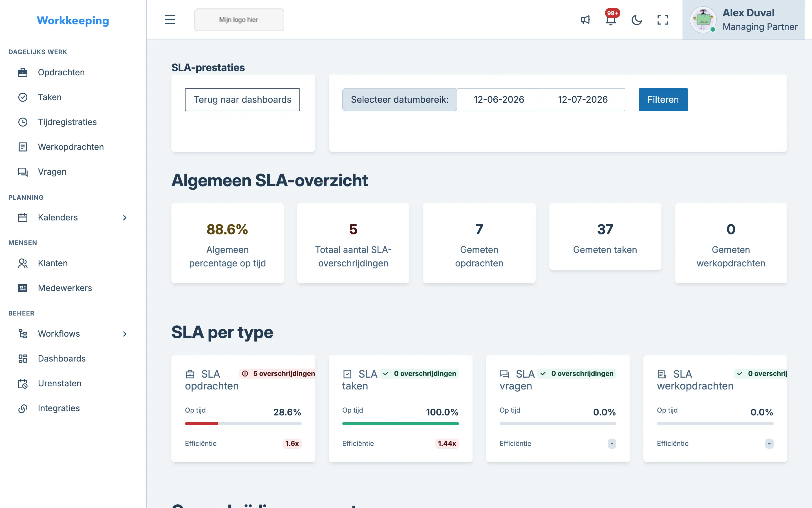Click the Tijdregistraties clock icon

click(23, 122)
